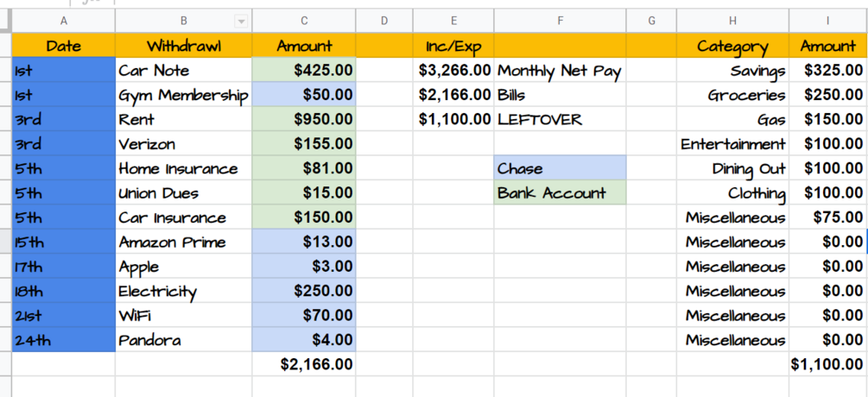This screenshot has width=868, height=397.
Task: Select column C header
Action: click(x=304, y=21)
